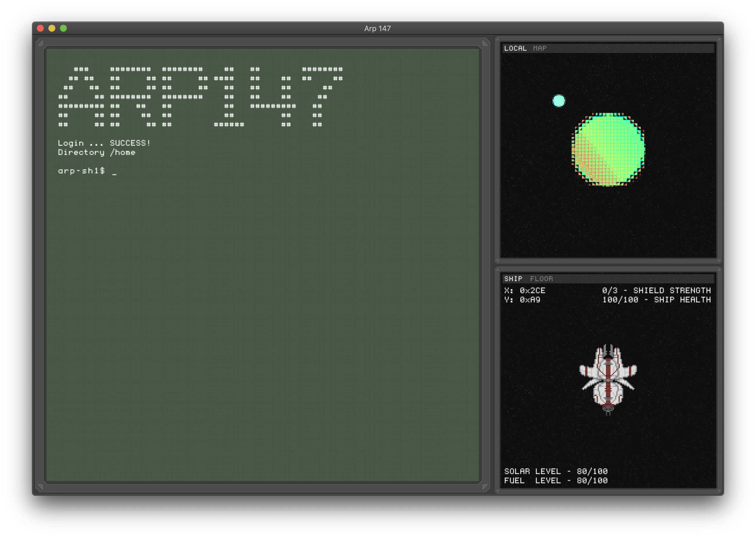Select the LOCAL tab

[515, 48]
